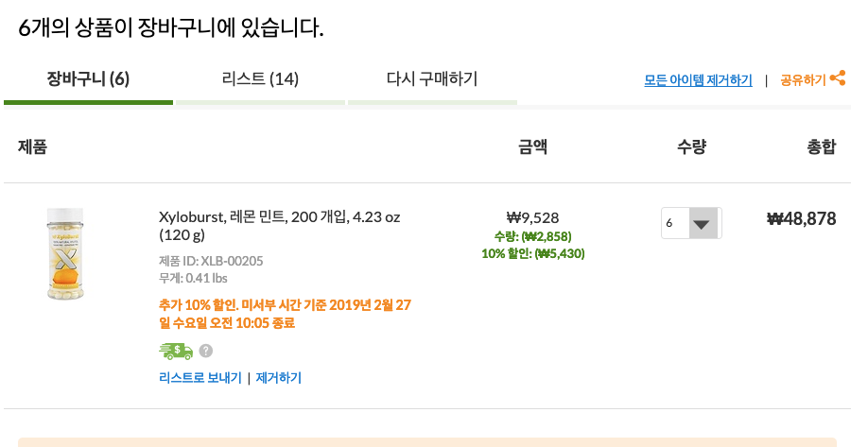Click the 금액 column header
The height and width of the screenshot is (447, 868).
point(533,146)
